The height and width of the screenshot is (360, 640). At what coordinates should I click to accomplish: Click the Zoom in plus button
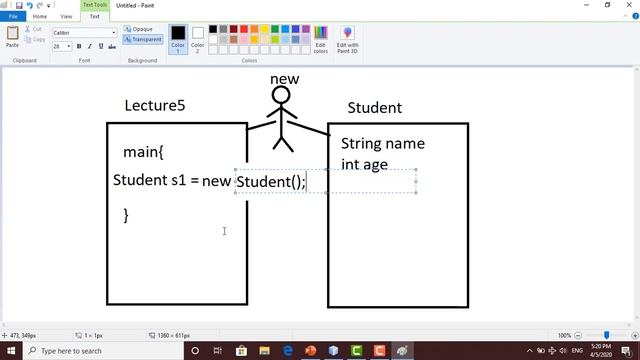[635, 335]
